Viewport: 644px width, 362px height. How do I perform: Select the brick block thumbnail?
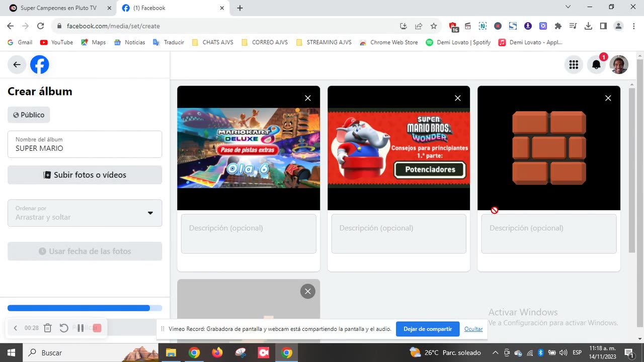549,148
